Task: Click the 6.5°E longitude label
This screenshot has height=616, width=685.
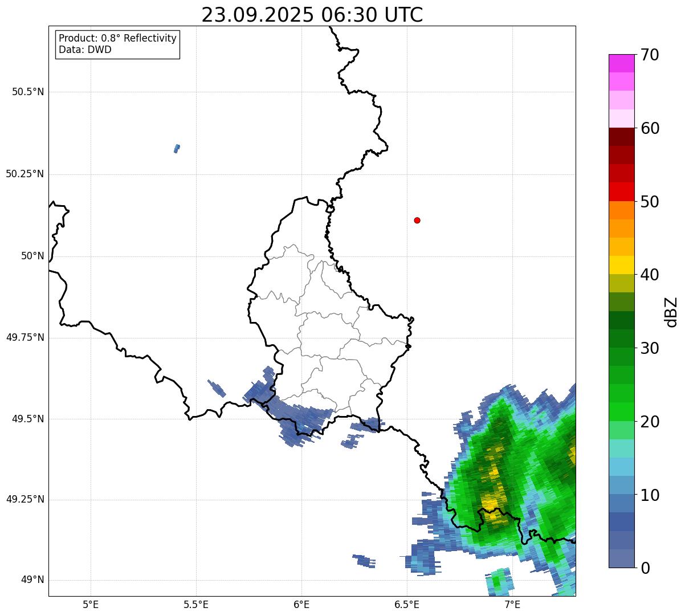Action: [407, 604]
